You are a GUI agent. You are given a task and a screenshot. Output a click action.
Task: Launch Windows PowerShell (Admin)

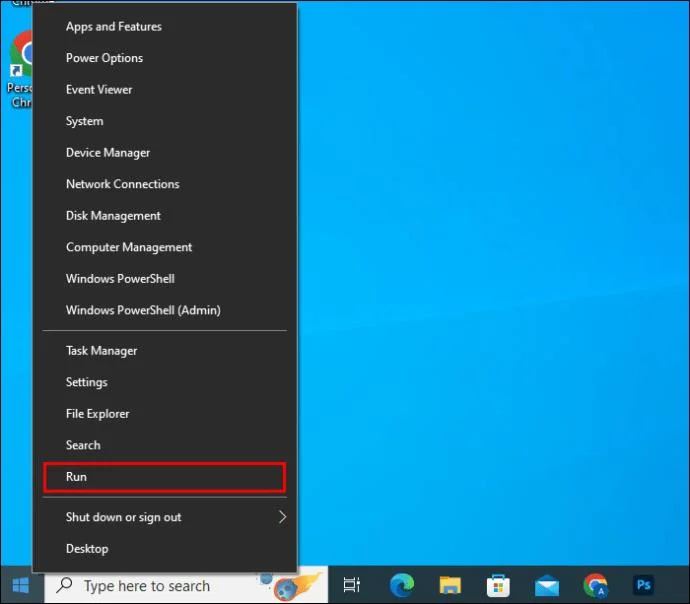coord(165,310)
